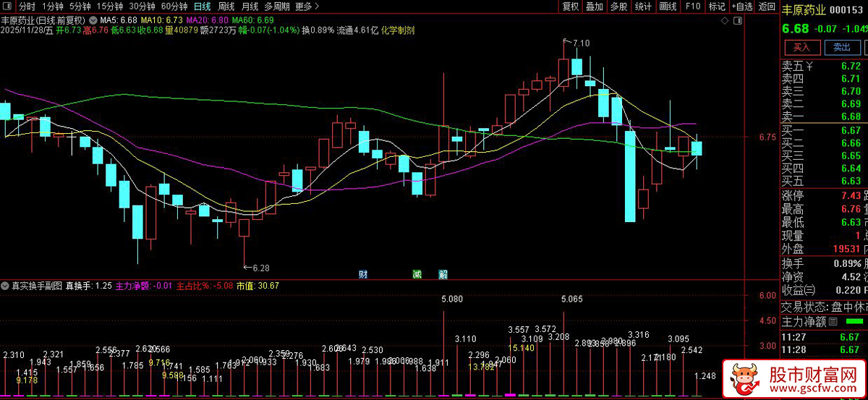Click the 复权 toolbar button
Viewport: 868px width, 400px height.
[x=570, y=7]
